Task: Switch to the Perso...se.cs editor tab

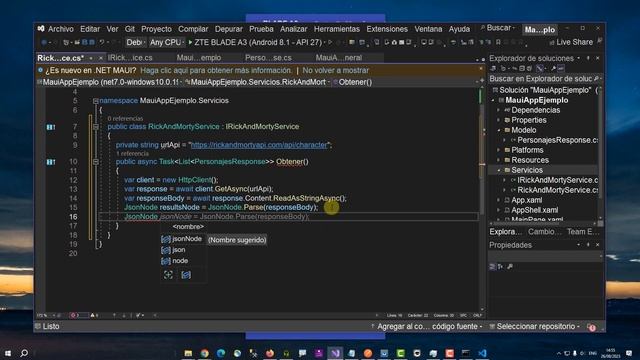Action: coord(268,58)
